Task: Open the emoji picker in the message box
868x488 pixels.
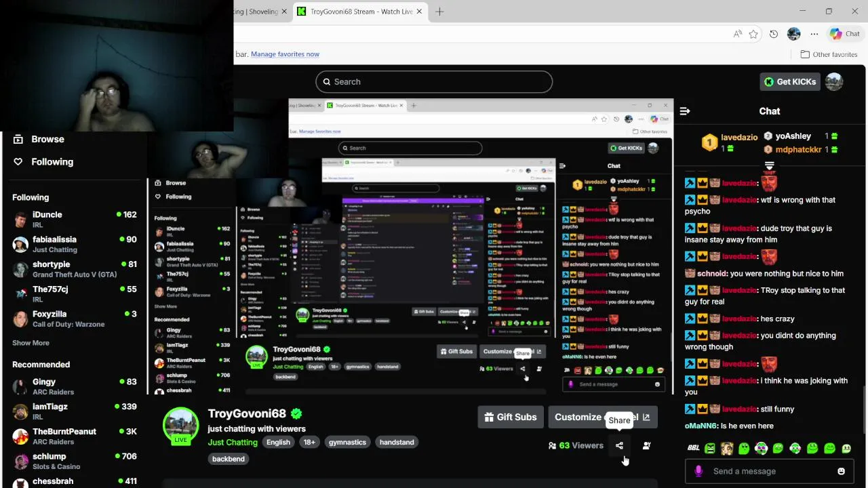Action: (842, 471)
